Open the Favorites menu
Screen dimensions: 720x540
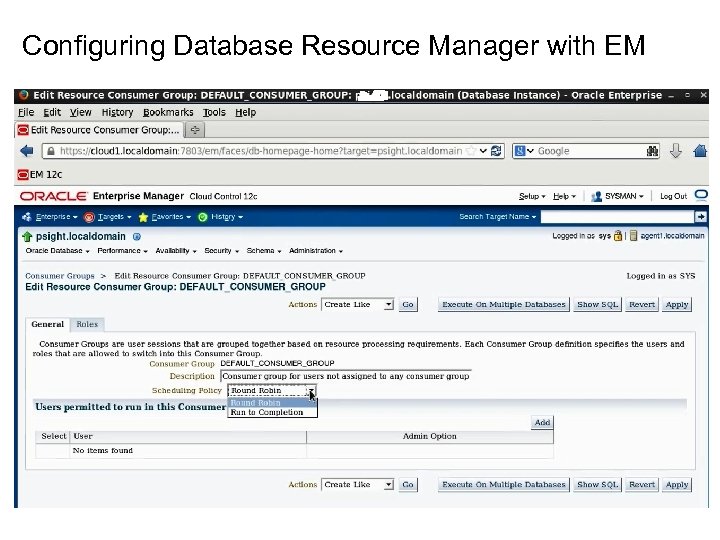tap(165, 217)
